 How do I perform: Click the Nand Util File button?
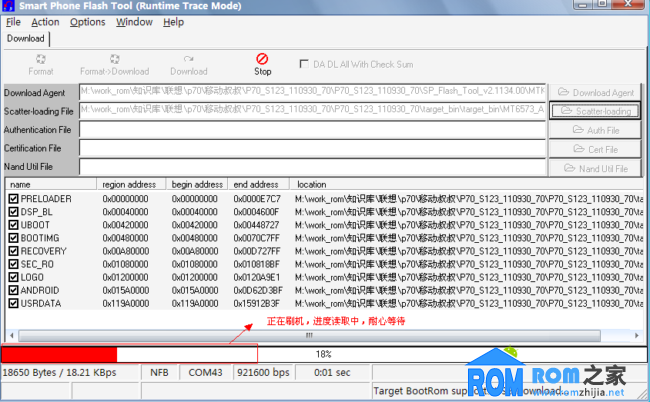(595, 168)
